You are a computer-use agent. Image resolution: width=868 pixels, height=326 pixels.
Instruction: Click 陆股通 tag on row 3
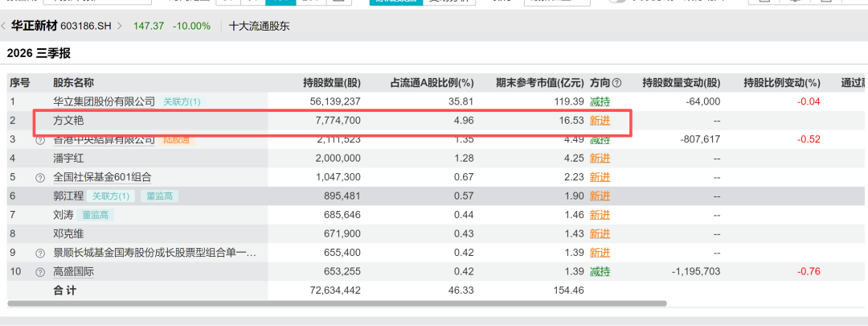(x=177, y=140)
